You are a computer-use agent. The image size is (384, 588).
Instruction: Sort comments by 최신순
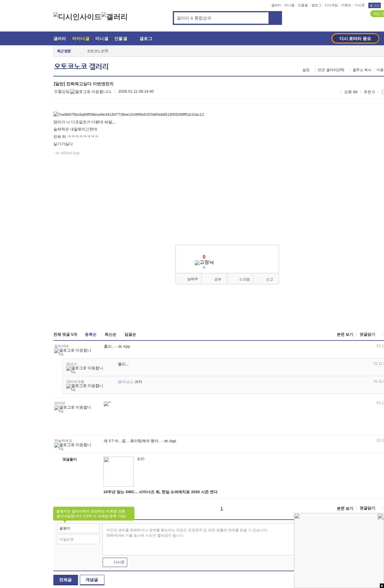click(x=110, y=334)
